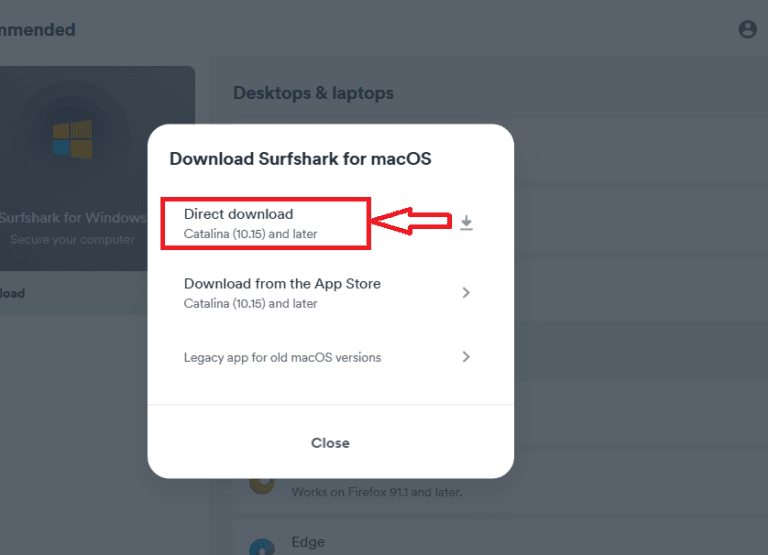Expand the Legacy app chevron

[x=466, y=357]
